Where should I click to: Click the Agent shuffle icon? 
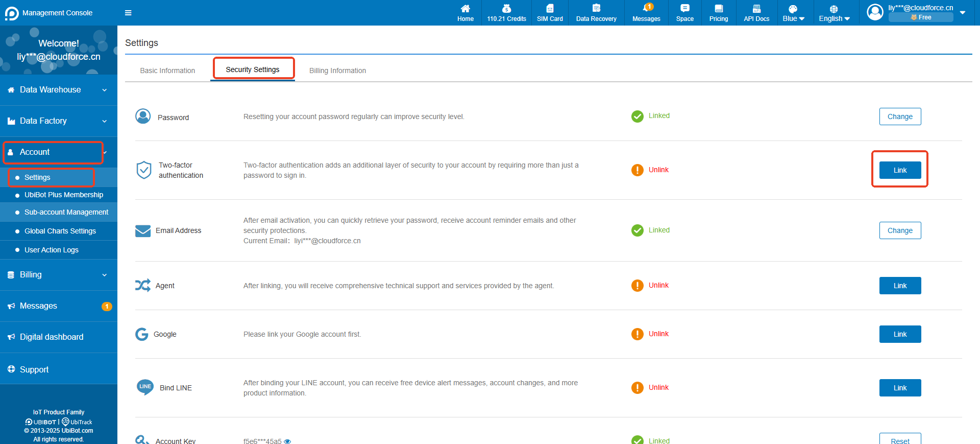[143, 285]
